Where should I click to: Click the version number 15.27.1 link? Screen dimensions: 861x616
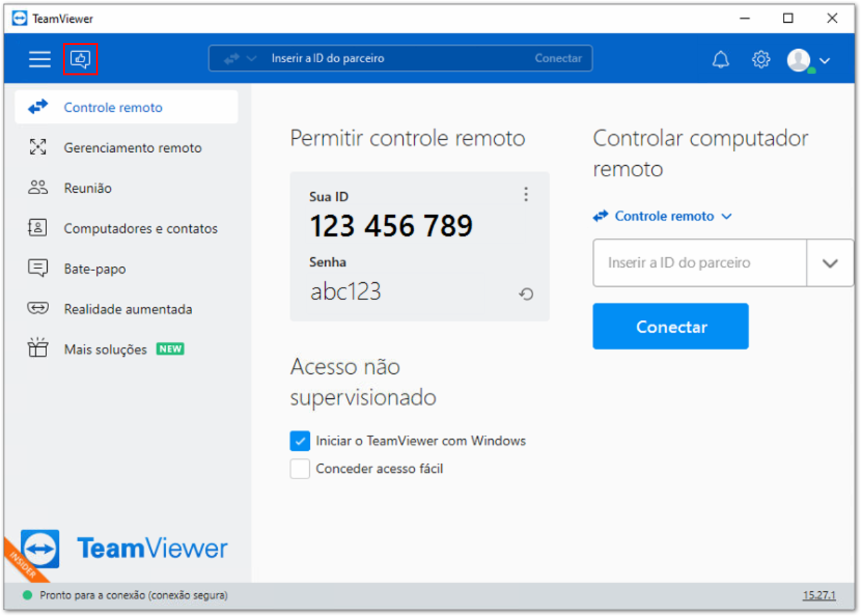(x=820, y=595)
